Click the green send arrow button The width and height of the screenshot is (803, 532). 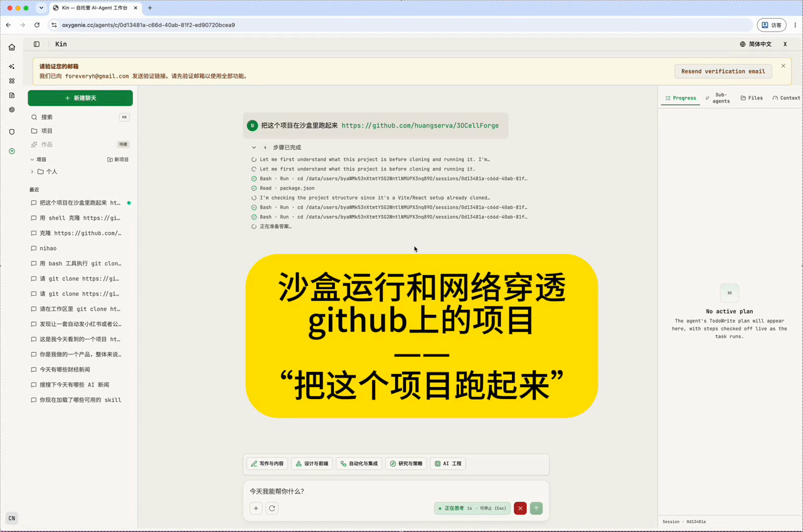click(x=536, y=508)
